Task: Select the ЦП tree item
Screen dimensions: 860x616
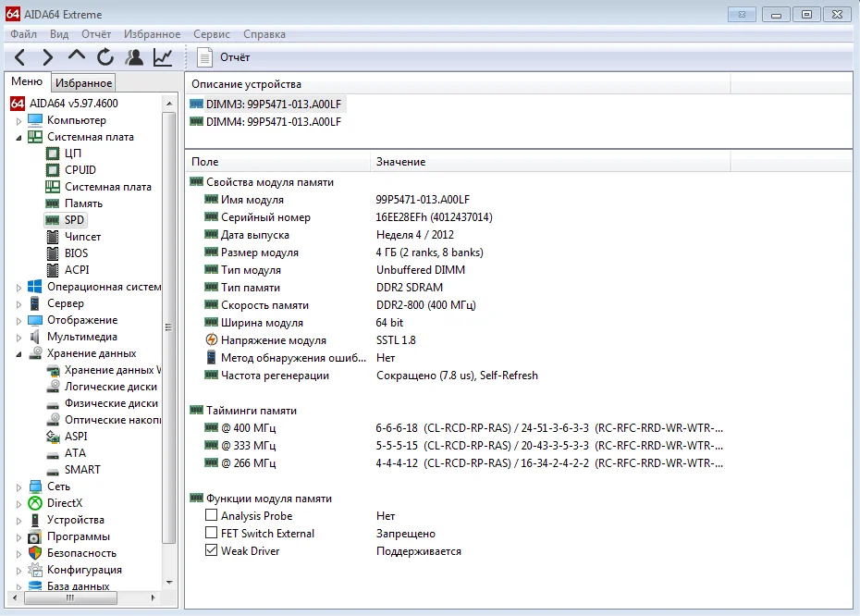Action: click(x=73, y=154)
